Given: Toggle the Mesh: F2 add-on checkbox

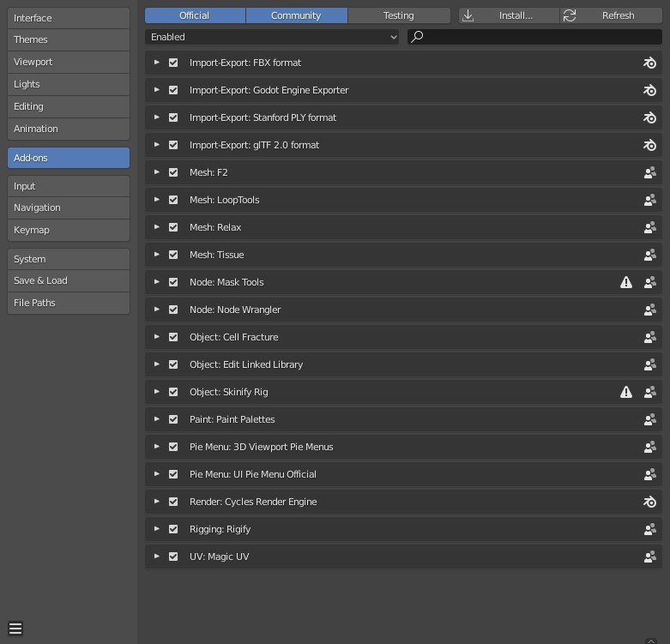Looking at the screenshot, I should (x=173, y=172).
